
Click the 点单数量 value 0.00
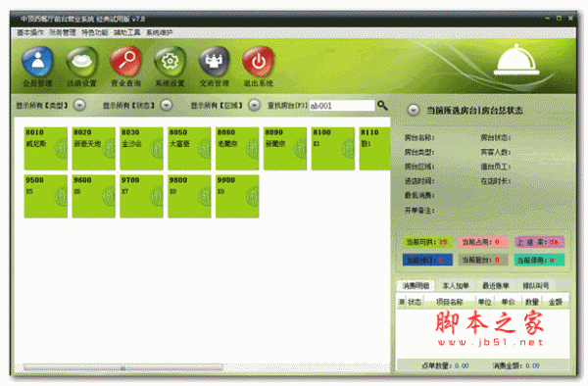[462, 365]
